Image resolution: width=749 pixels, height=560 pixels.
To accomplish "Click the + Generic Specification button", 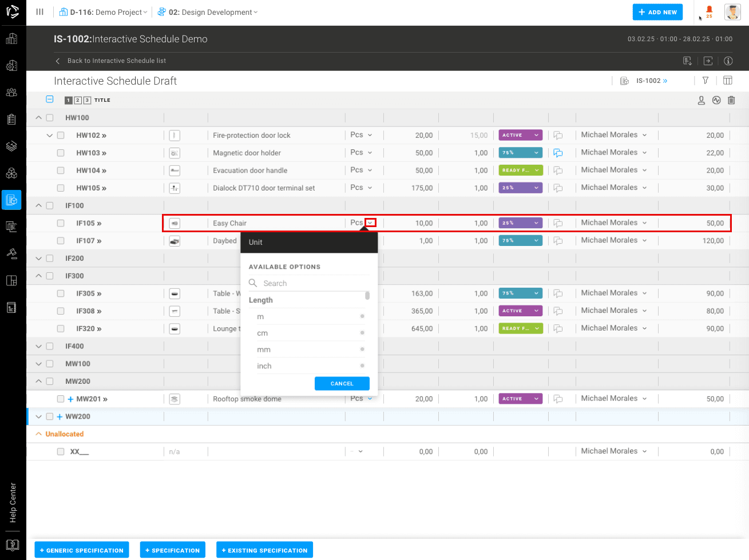I will 82,550.
